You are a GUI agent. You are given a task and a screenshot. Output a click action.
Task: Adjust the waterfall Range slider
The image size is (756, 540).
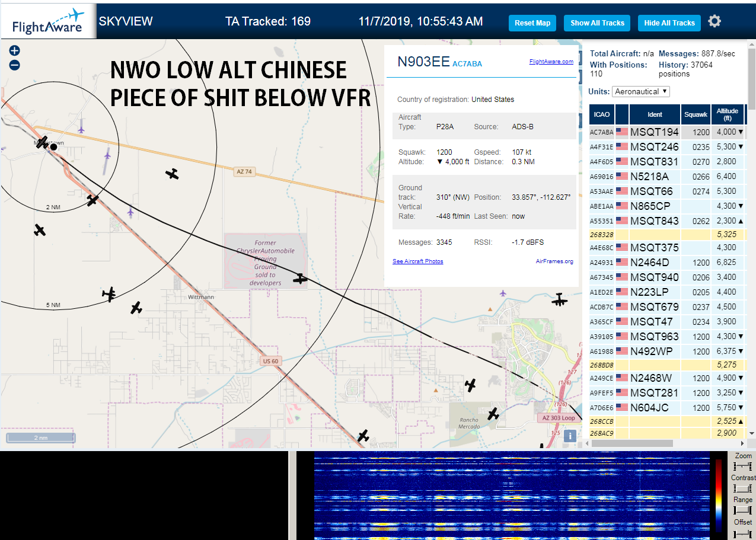(x=742, y=510)
